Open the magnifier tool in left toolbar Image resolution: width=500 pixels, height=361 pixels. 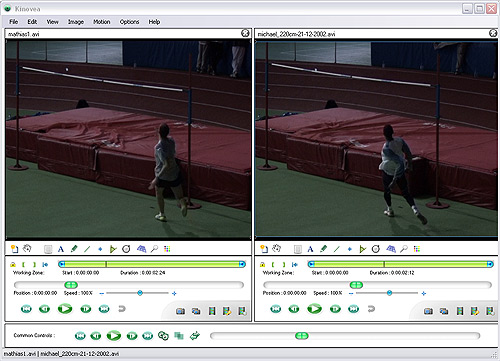coord(154,249)
